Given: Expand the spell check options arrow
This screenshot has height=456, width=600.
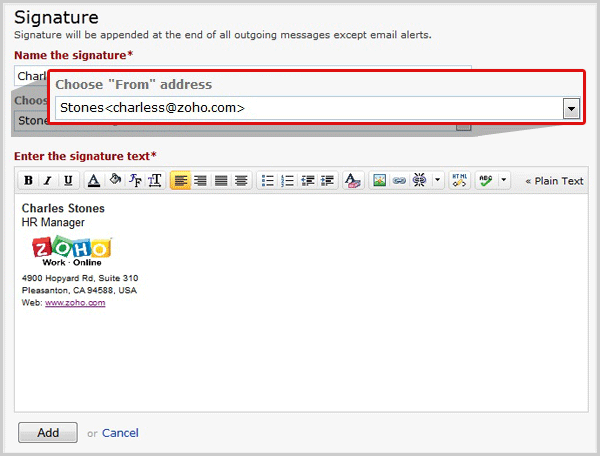Looking at the screenshot, I should tap(503, 181).
